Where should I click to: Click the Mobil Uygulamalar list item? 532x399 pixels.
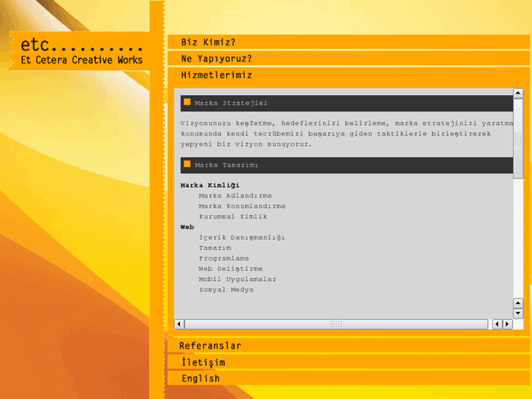(x=238, y=279)
